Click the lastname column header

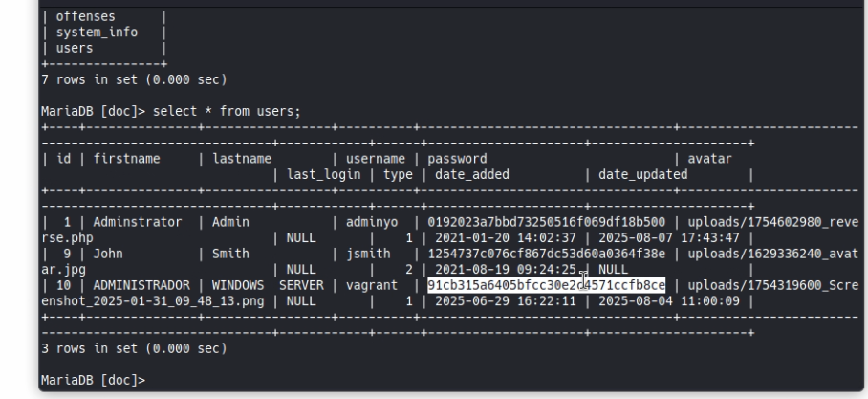(241, 159)
